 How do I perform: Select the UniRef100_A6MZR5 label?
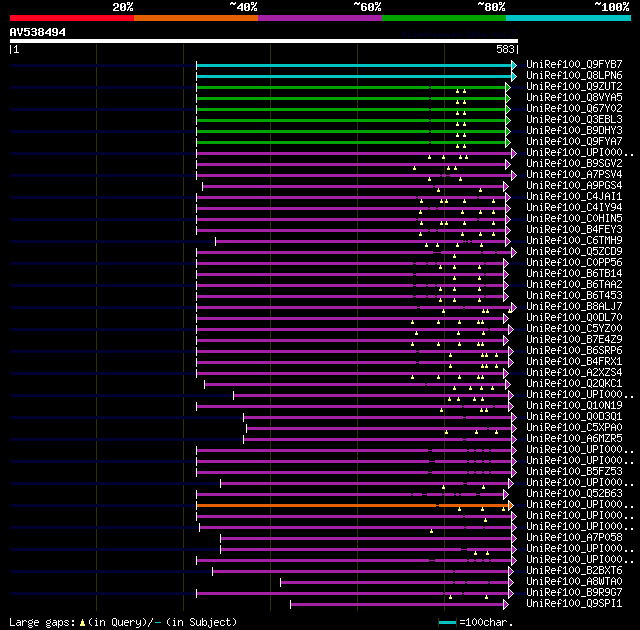(574, 439)
